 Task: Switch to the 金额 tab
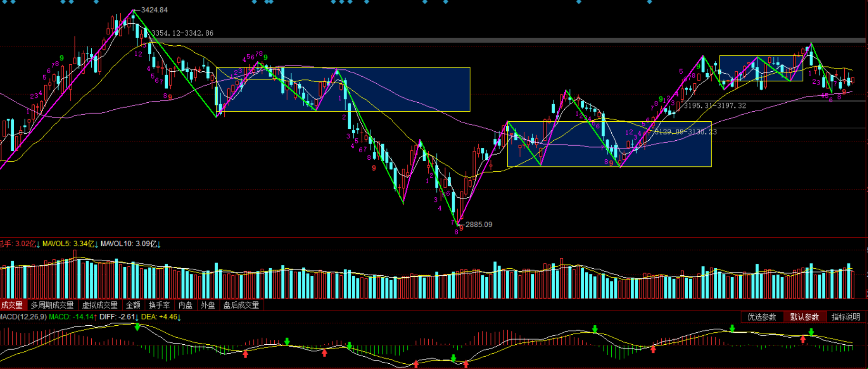(x=133, y=305)
